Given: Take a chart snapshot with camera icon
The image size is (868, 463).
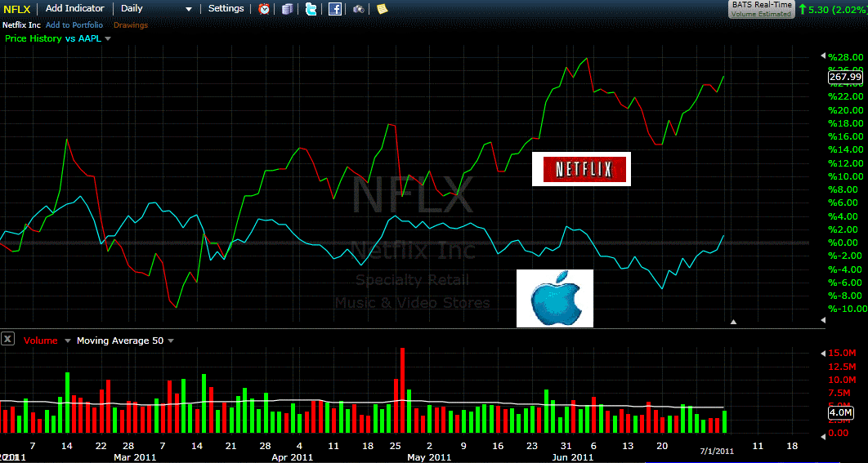Looking at the screenshot, I should click(360, 9).
